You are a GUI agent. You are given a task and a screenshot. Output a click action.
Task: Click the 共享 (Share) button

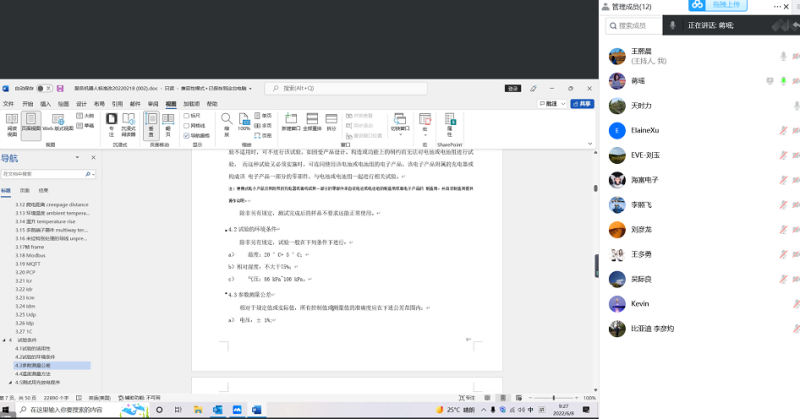[x=581, y=103]
